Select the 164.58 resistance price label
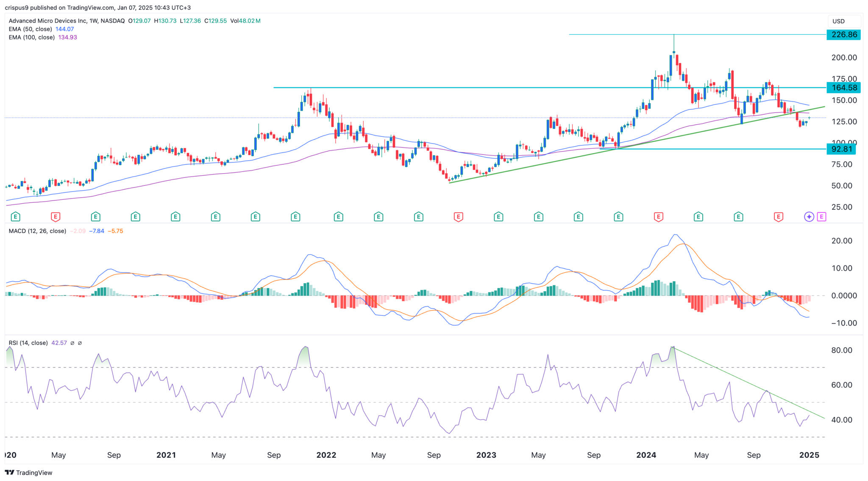This screenshot has width=868, height=481. click(844, 88)
